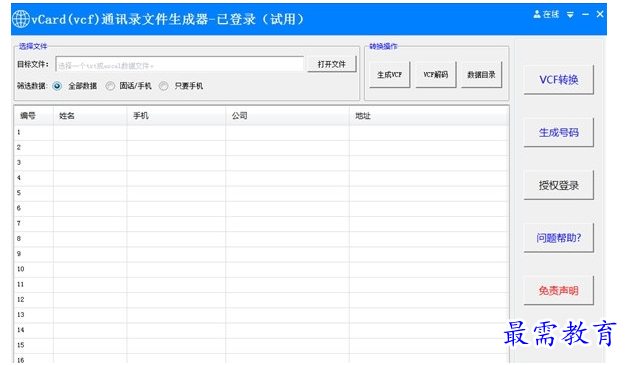Click the 生成号码 side button

click(558, 133)
